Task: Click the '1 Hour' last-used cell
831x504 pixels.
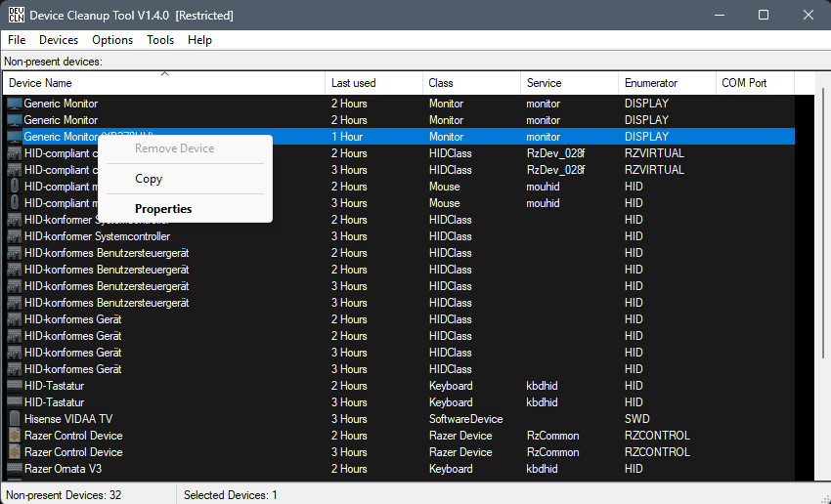Action: (347, 137)
